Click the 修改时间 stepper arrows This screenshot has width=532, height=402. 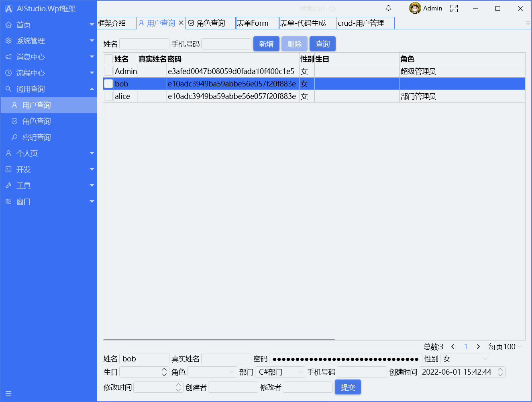click(178, 387)
